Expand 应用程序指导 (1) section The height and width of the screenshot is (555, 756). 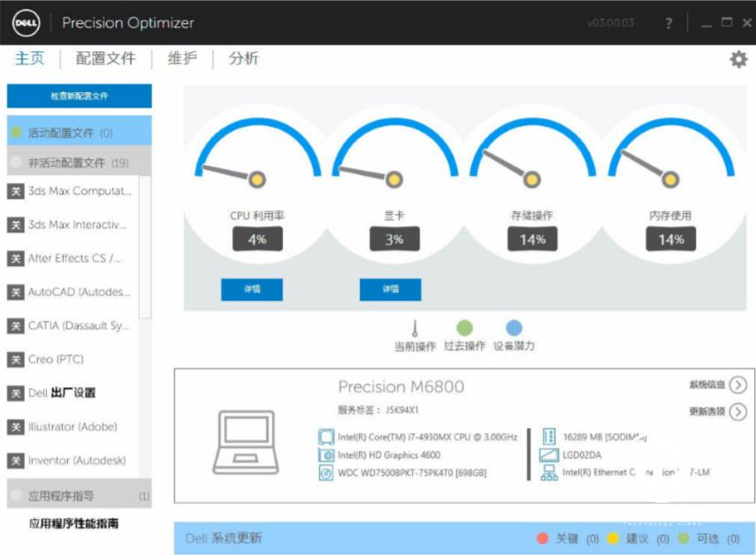click(x=79, y=493)
